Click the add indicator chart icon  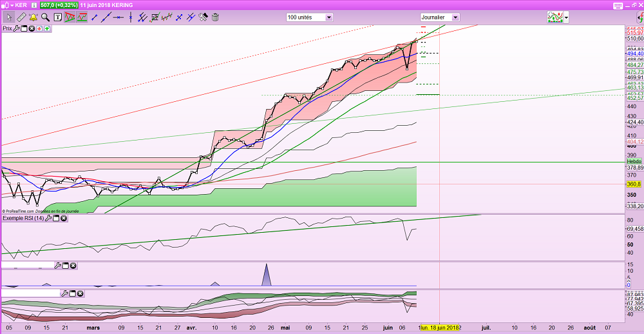click(555, 17)
